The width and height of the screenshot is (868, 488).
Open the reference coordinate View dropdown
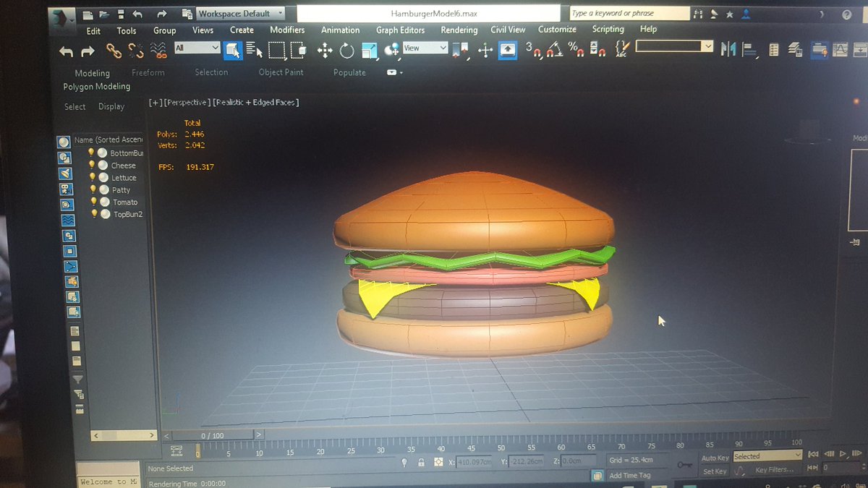(425, 48)
